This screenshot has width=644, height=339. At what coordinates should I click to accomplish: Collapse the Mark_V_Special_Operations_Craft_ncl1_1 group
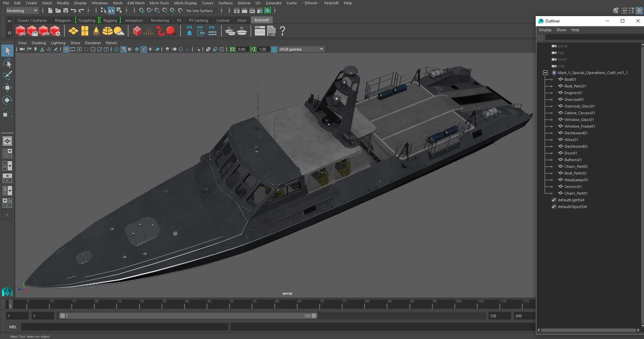545,73
